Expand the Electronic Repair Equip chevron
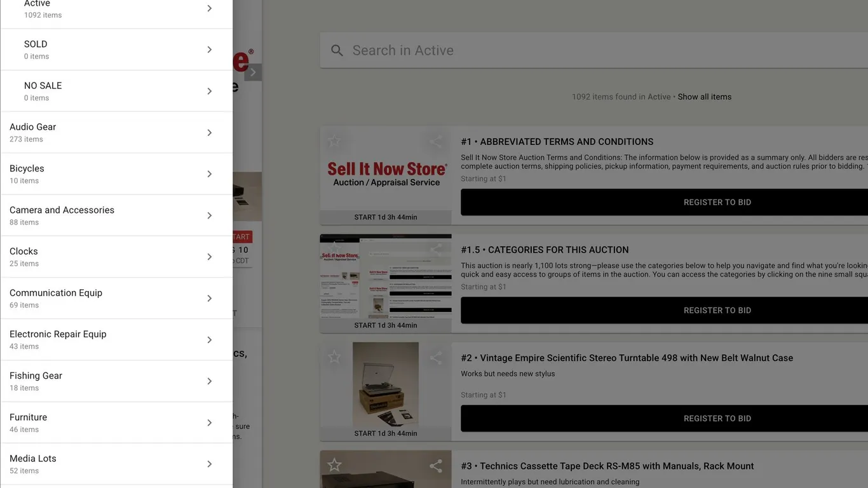Viewport: 868px width, 488px height. pyautogui.click(x=210, y=340)
